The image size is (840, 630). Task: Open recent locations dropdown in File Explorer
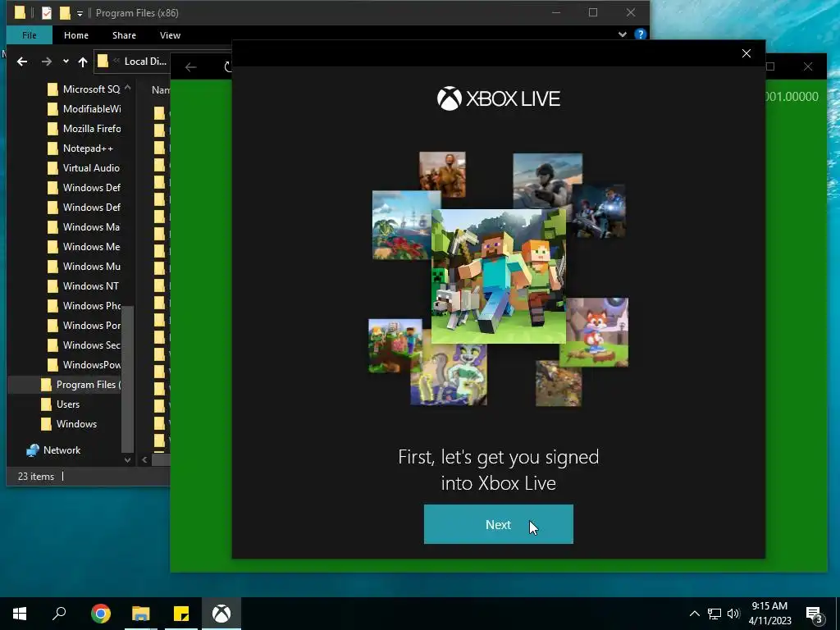(66, 62)
